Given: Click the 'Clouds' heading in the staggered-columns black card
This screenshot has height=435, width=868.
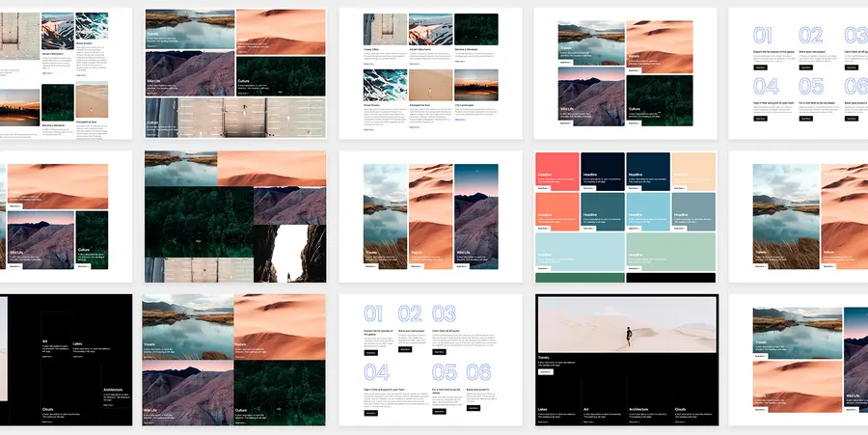Looking at the screenshot, I should (47, 410).
